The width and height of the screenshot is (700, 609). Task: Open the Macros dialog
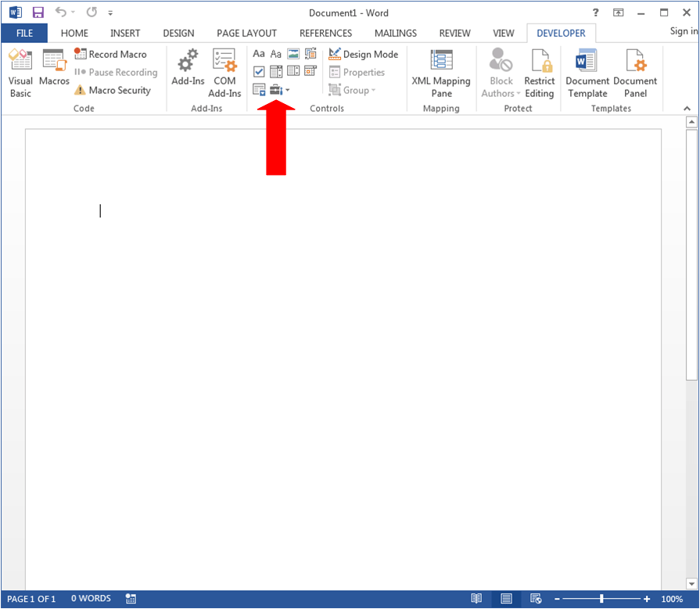tap(54, 68)
